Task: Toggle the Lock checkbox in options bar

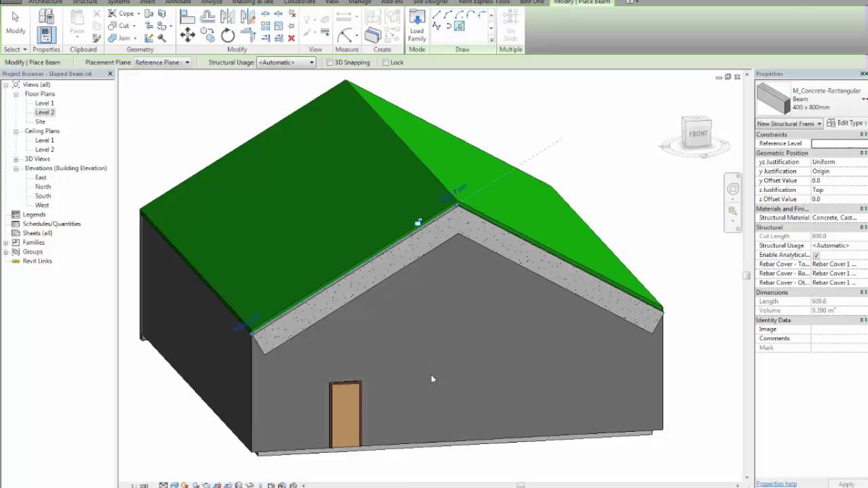Action: coord(386,62)
